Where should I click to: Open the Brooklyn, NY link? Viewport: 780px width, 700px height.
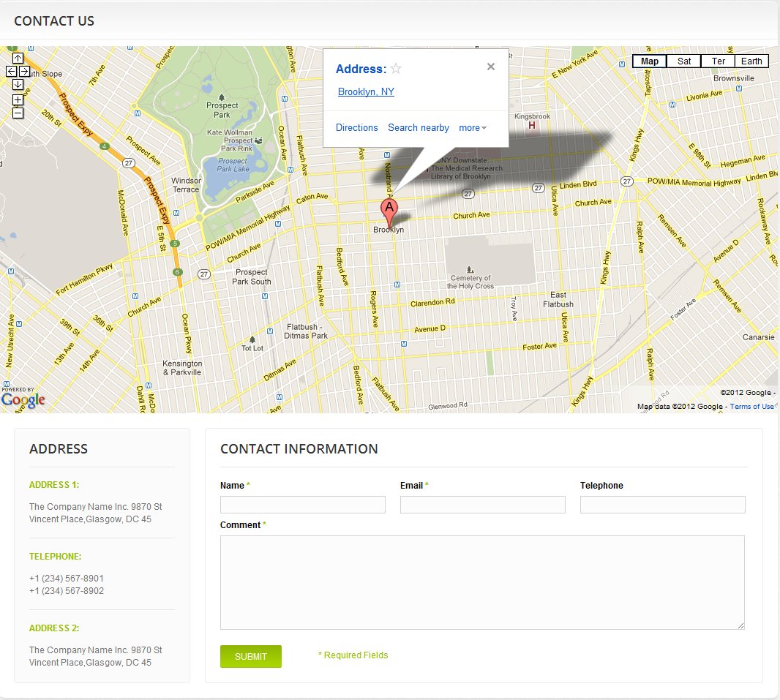(x=366, y=92)
